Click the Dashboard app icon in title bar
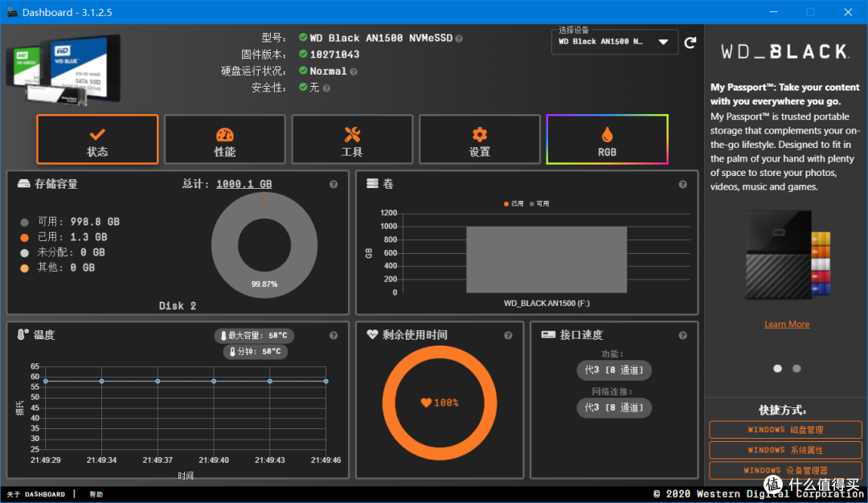Viewport: 868px width, 503px height. tap(11, 11)
